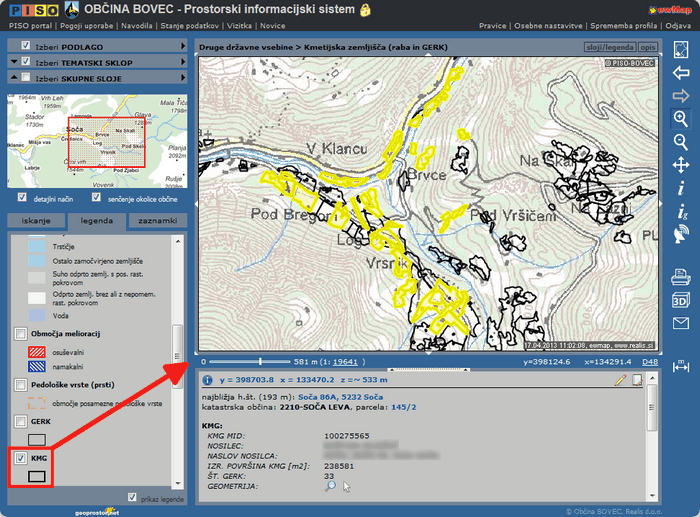The height and width of the screenshot is (517, 700).
Task: Expand the 'Izberi TEMATSKI SKLOP' right arrow
Action: [184, 61]
